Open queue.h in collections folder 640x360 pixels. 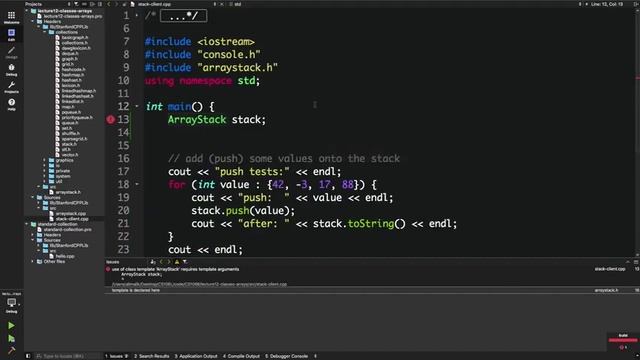[x=69, y=123]
